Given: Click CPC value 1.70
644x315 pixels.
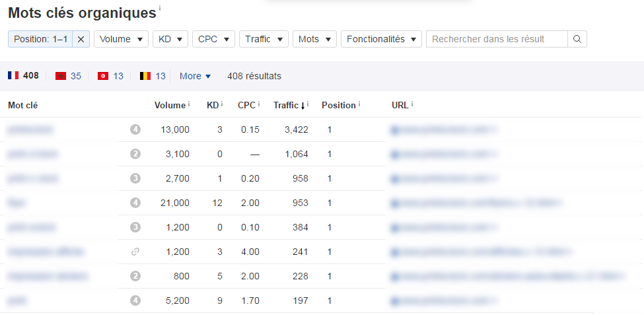Looking at the screenshot, I should tap(250, 300).
